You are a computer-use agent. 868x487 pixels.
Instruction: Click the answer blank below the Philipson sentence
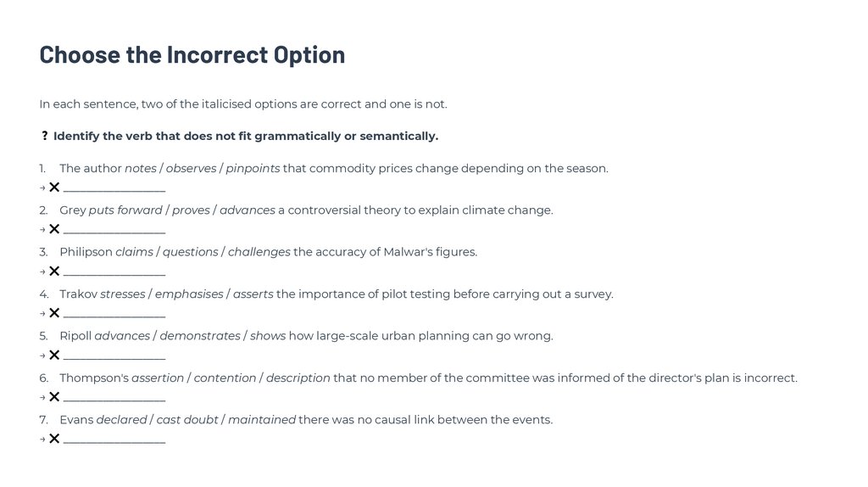114,273
